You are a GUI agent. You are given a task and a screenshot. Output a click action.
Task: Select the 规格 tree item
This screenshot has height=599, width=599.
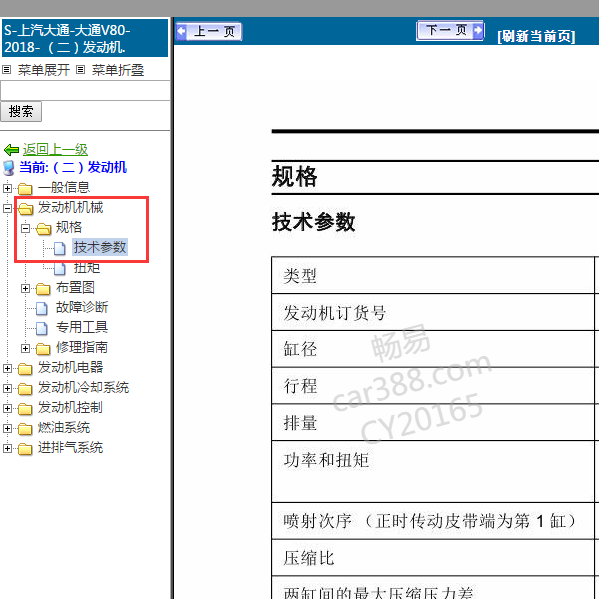tap(69, 227)
